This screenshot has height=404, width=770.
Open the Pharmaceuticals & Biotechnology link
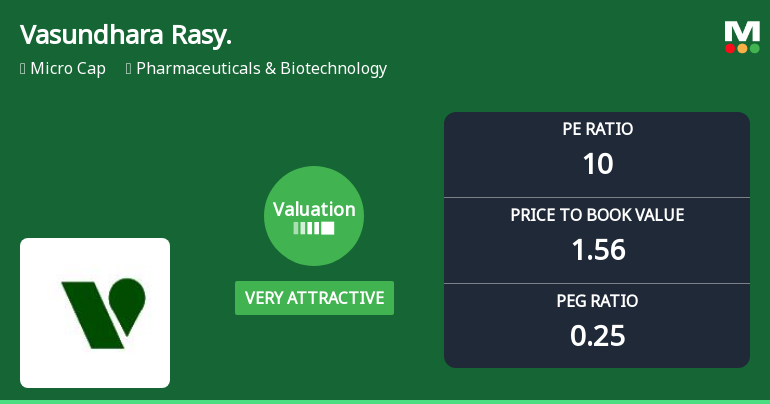click(x=261, y=69)
